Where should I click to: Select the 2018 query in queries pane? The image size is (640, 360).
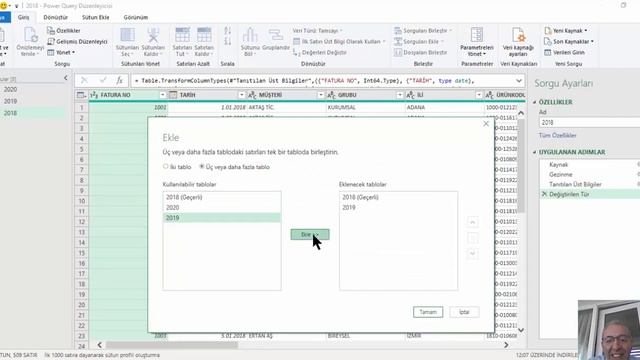[x=33, y=113]
